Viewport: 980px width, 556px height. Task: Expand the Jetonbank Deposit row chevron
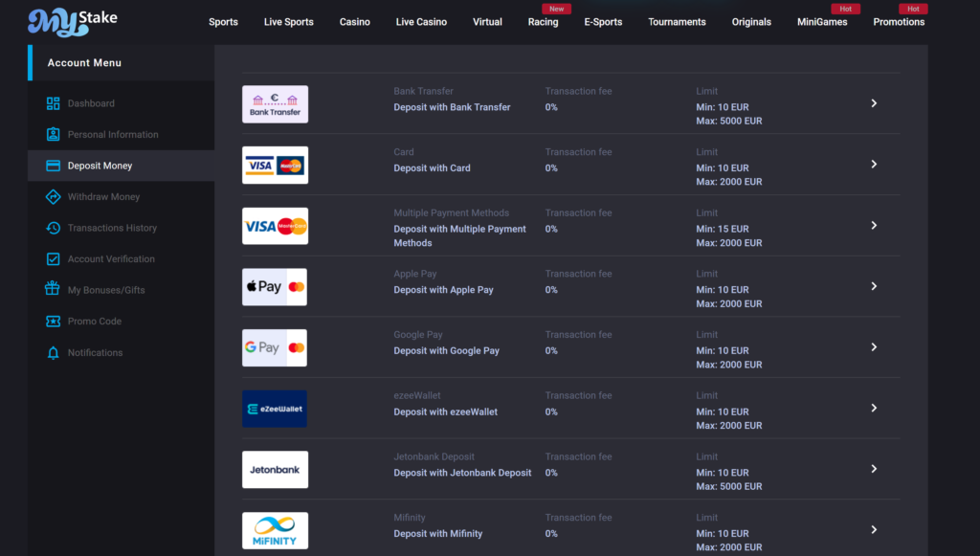[x=874, y=469]
